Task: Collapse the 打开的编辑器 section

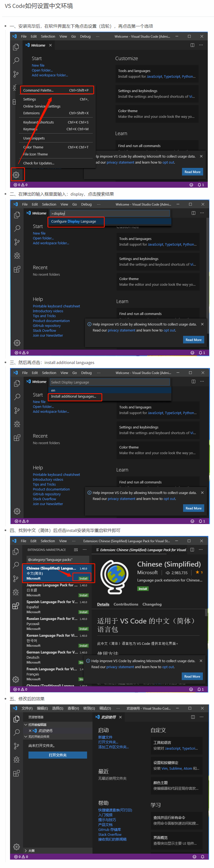Action: (26, 724)
